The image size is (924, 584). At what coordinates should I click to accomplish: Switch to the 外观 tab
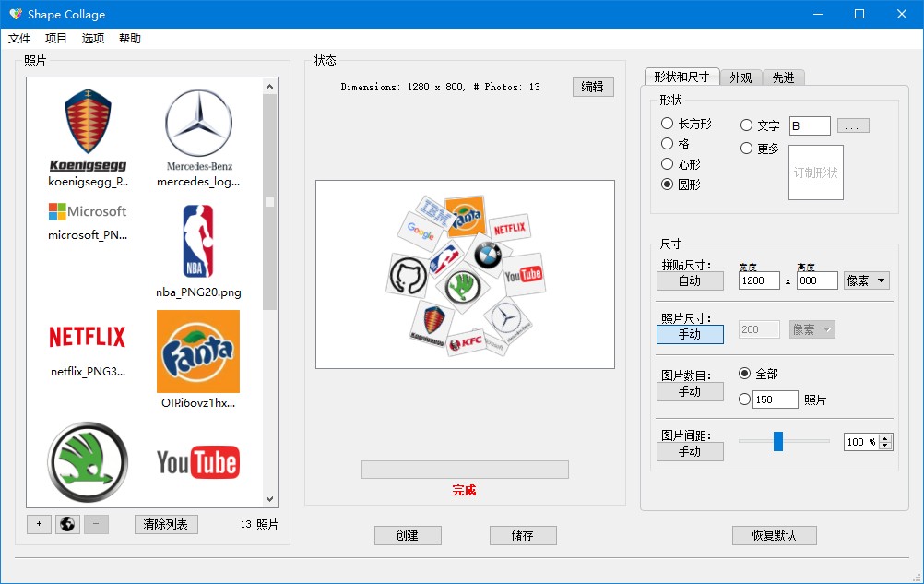740,77
